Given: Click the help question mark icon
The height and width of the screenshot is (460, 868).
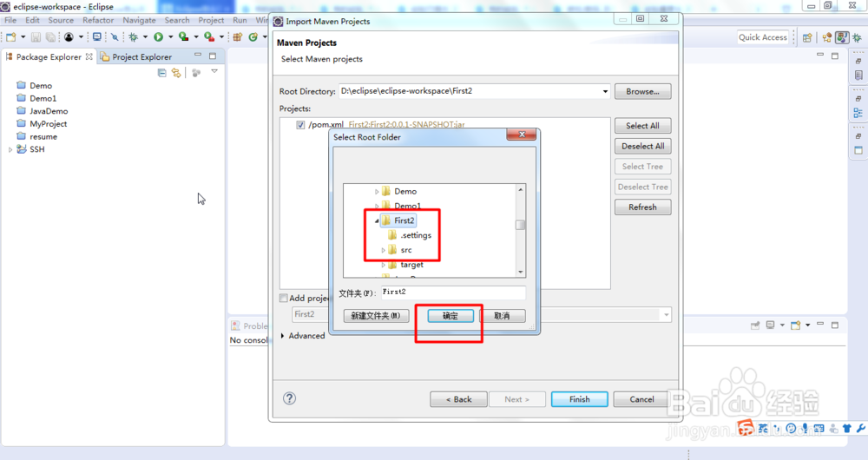Looking at the screenshot, I should click(x=289, y=398).
